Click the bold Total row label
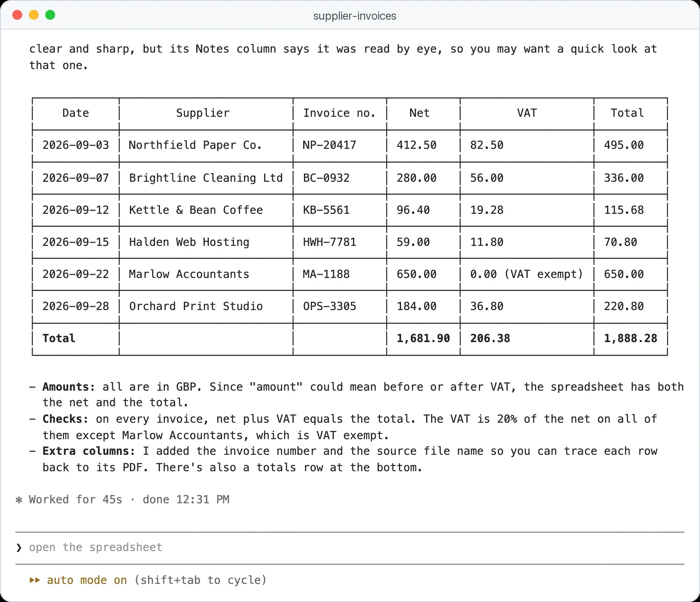The height and width of the screenshot is (602, 700). pyautogui.click(x=59, y=338)
